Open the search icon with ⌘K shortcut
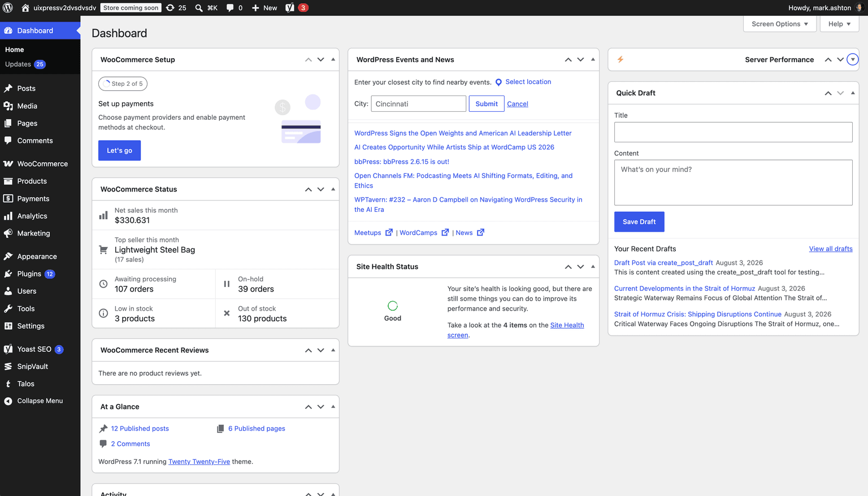Viewport: 868px width, 496px height. 199,8
